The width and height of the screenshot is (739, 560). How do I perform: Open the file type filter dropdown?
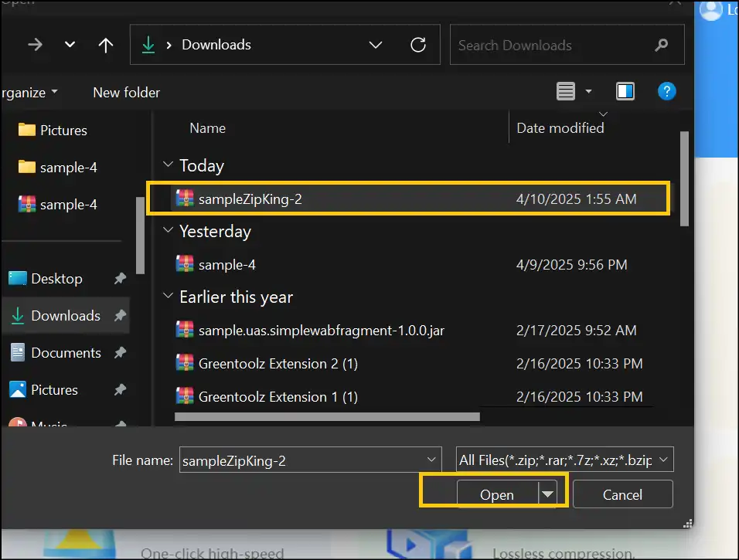coord(564,460)
